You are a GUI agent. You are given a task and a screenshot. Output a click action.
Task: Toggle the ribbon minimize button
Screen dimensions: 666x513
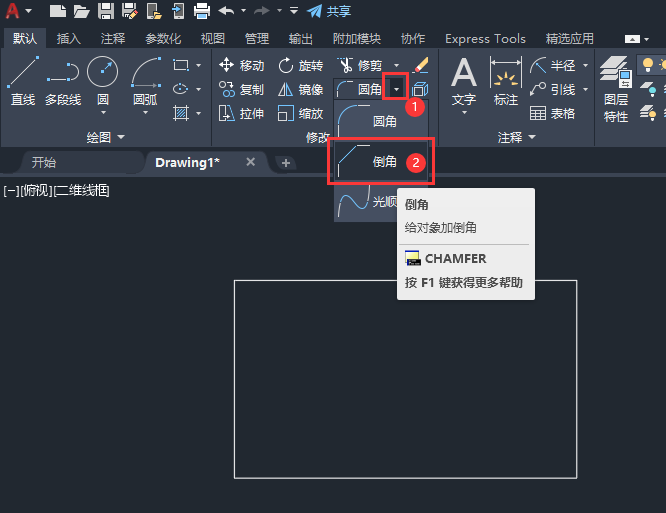[632, 39]
